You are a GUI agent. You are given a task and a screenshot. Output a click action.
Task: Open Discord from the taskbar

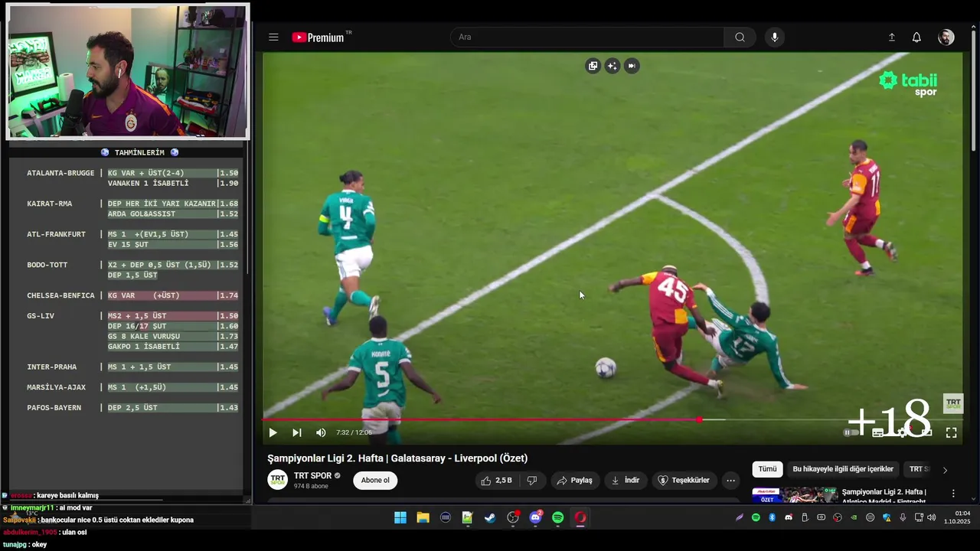point(535,518)
